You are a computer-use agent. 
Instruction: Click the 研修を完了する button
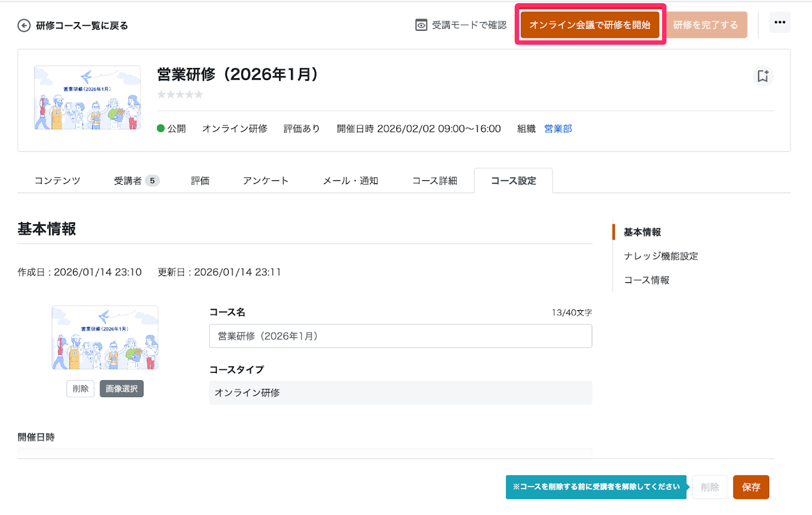(706, 25)
